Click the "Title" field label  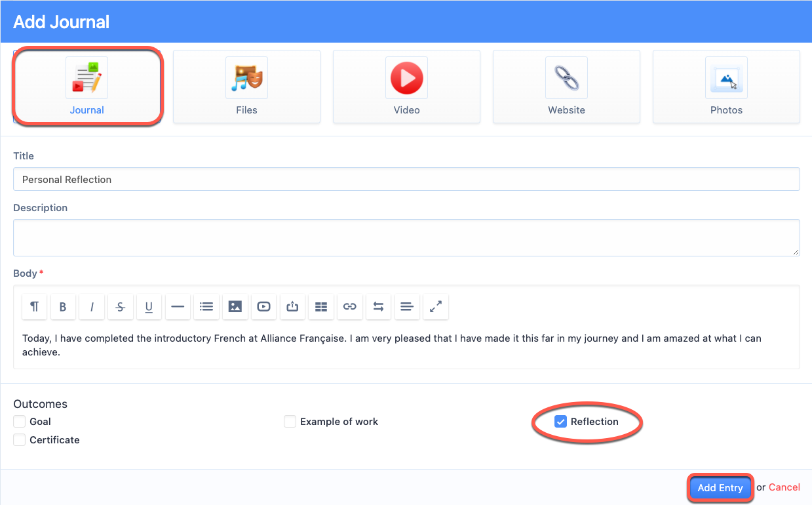(24, 156)
